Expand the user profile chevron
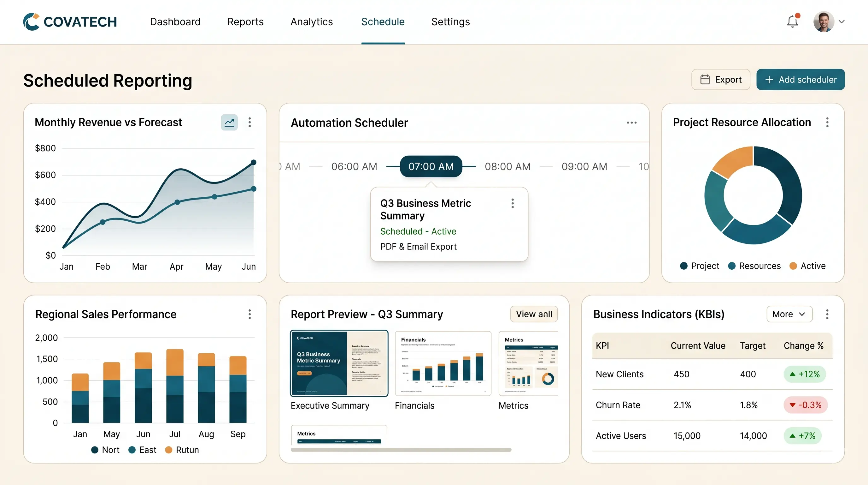The image size is (868, 485). pyautogui.click(x=842, y=21)
